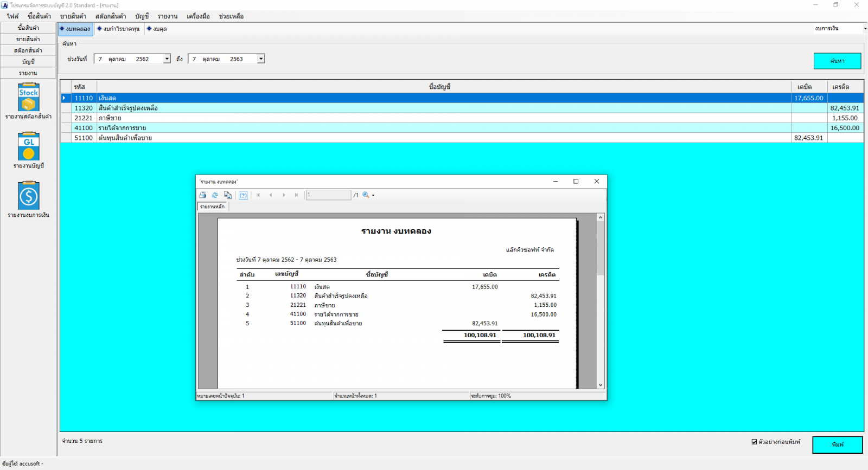Click the scroll up arrow in report preview
This screenshot has height=470, width=868.
tap(601, 217)
